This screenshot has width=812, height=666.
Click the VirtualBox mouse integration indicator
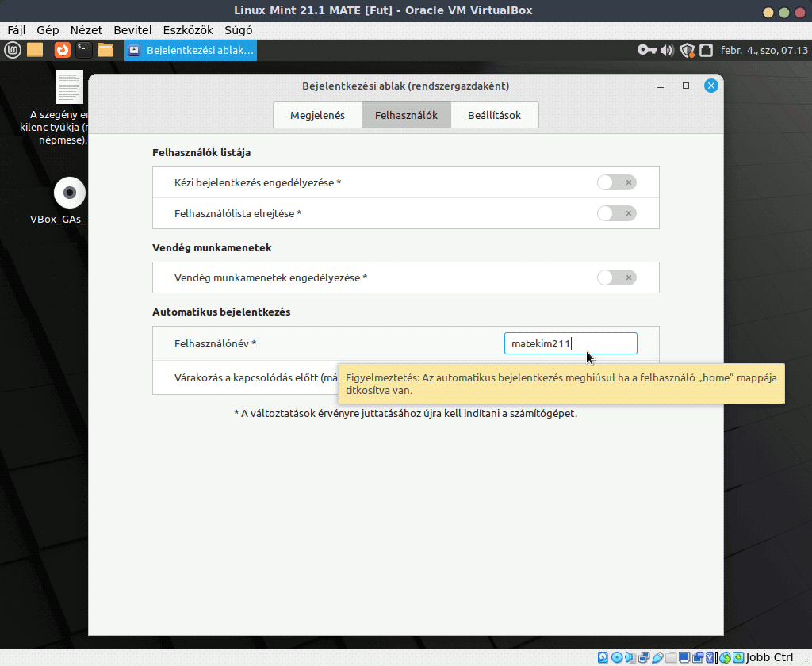pyautogui.click(x=725, y=657)
